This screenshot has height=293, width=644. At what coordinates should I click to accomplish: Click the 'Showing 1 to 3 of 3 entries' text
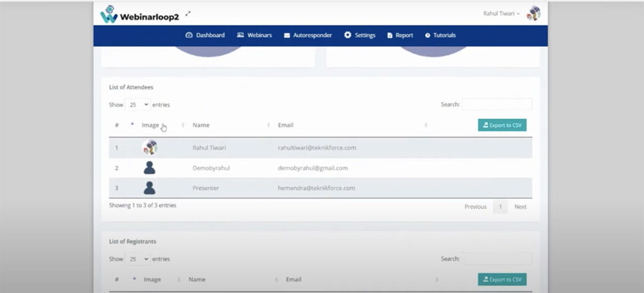point(143,206)
